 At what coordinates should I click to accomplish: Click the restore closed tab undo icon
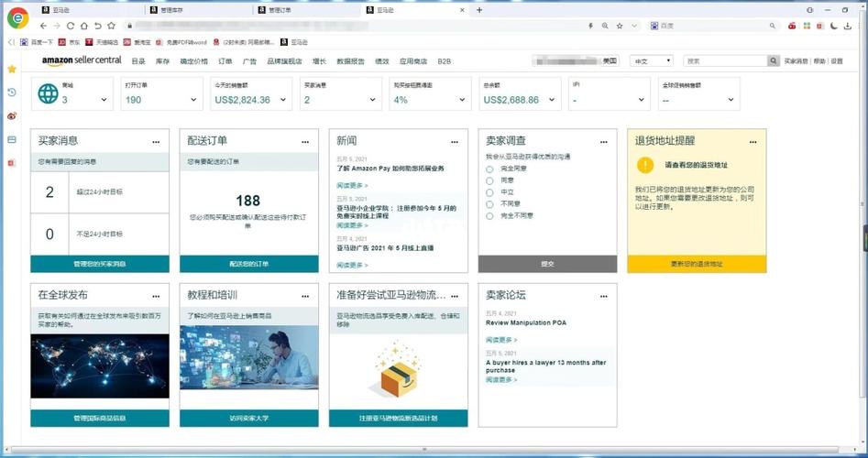click(x=97, y=26)
